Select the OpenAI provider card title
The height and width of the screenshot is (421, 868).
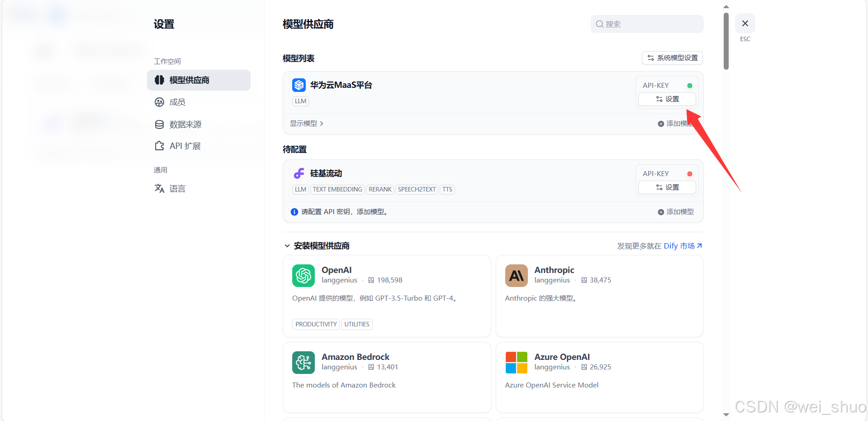point(337,270)
